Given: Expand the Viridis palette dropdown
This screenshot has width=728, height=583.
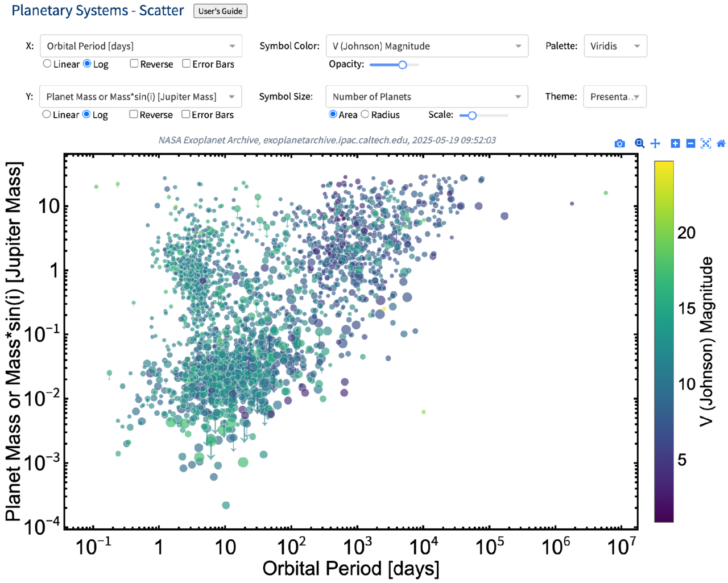Looking at the screenshot, I should point(615,46).
